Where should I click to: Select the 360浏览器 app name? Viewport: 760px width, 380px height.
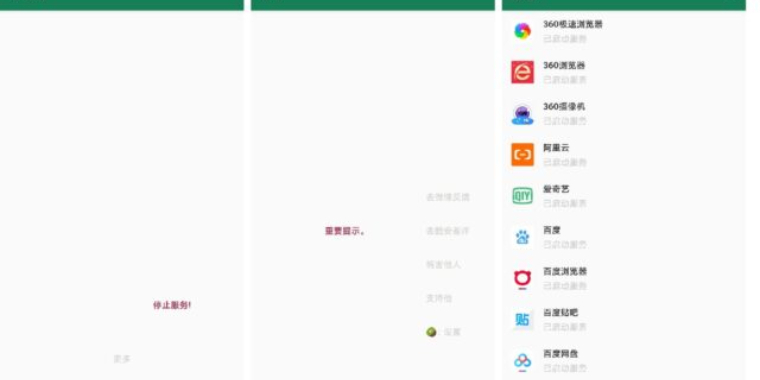[564, 65]
